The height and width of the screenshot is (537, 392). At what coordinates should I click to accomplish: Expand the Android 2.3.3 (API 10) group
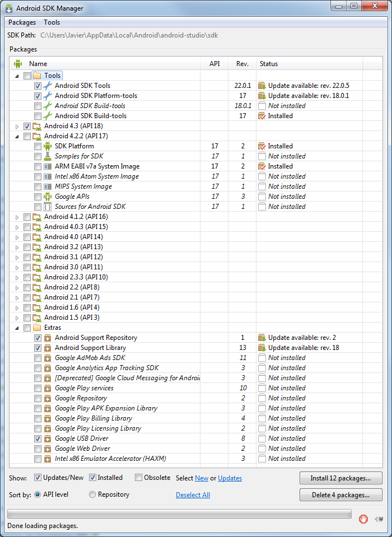click(17, 277)
